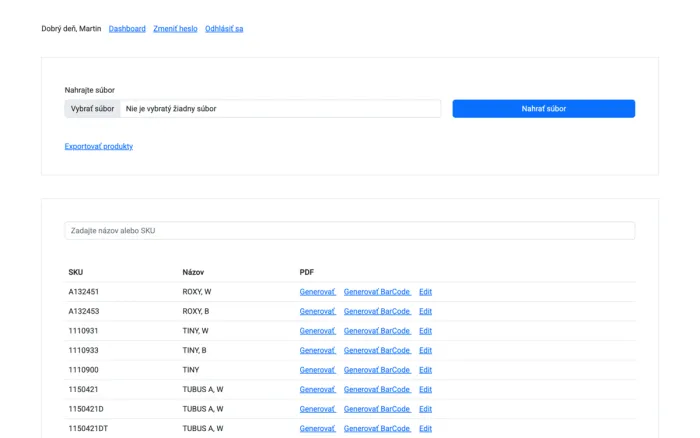This screenshot has width=700, height=438.
Task: Click the Dobrý deň, Martin greeting
Action: tap(71, 29)
